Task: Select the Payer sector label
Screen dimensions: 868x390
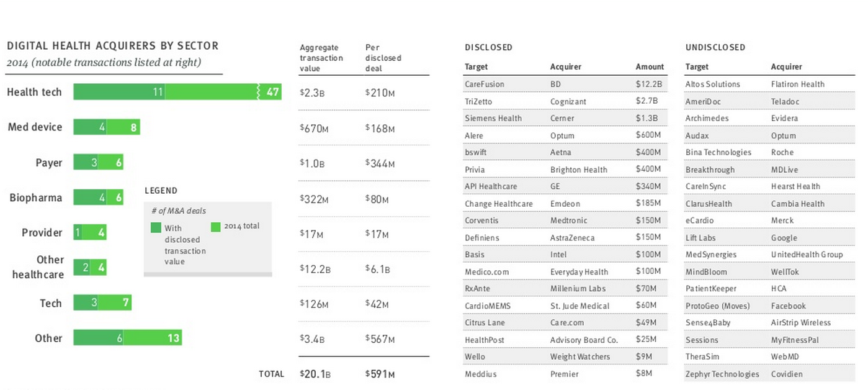Action: point(49,163)
